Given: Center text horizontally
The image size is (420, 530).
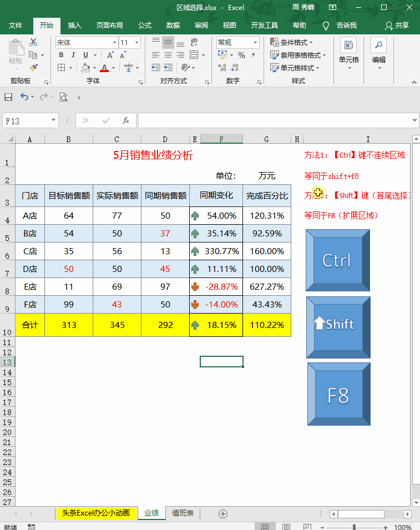Looking at the screenshot, I should 168,55.
